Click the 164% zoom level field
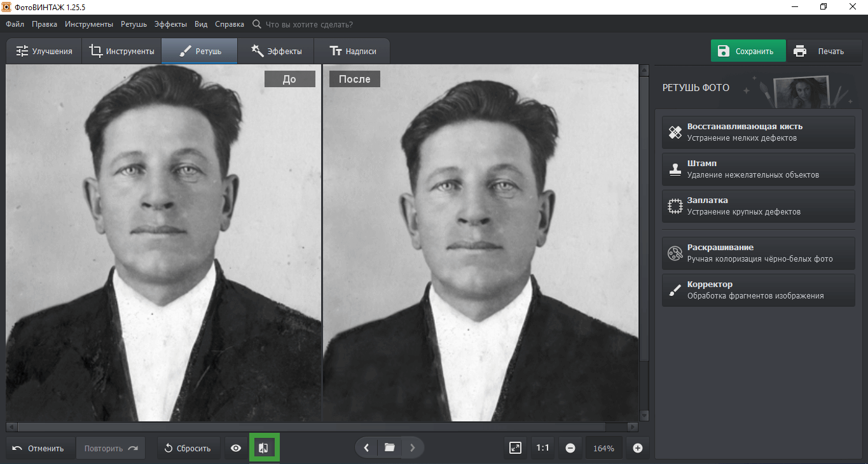This screenshot has width=868, height=464. point(603,448)
